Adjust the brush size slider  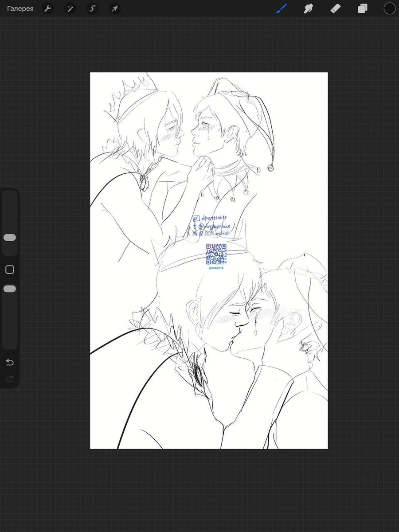(9, 238)
